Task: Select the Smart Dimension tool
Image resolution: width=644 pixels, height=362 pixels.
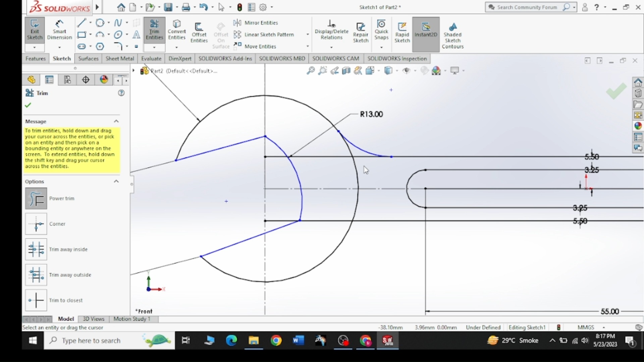Action: pyautogui.click(x=59, y=30)
